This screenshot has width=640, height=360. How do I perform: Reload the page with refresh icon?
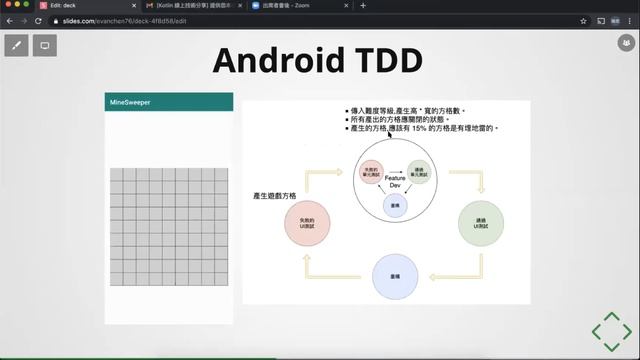pyautogui.click(x=38, y=21)
